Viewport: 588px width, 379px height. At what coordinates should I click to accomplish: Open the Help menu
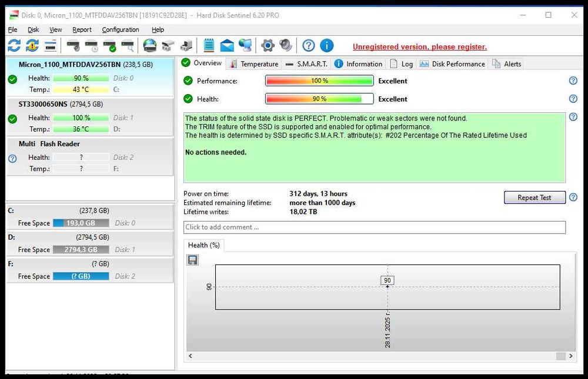click(158, 29)
